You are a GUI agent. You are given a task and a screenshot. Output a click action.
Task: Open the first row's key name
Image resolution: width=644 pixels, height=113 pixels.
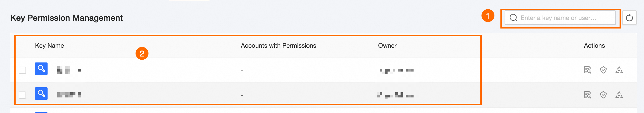69,70
